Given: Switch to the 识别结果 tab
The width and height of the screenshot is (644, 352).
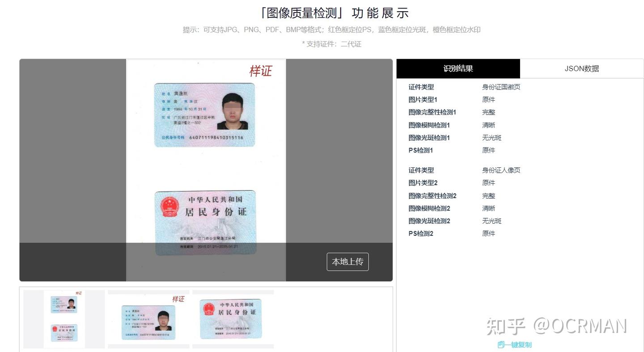Looking at the screenshot, I should (458, 68).
